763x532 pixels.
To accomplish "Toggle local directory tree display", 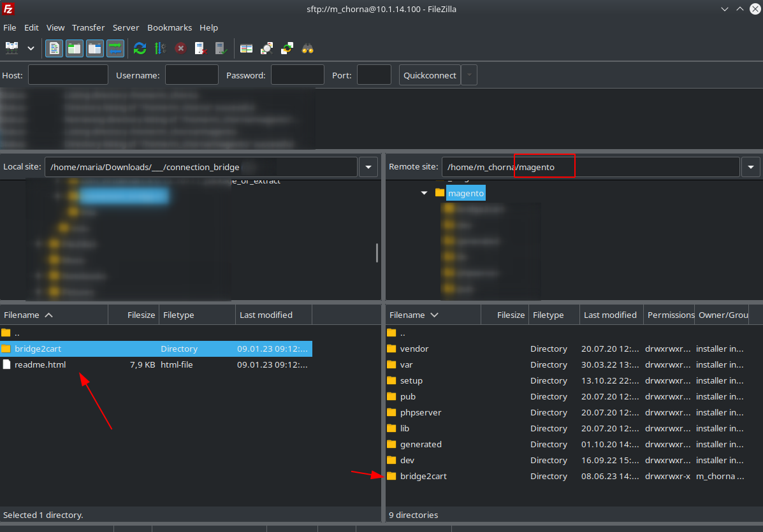I will click(75, 48).
